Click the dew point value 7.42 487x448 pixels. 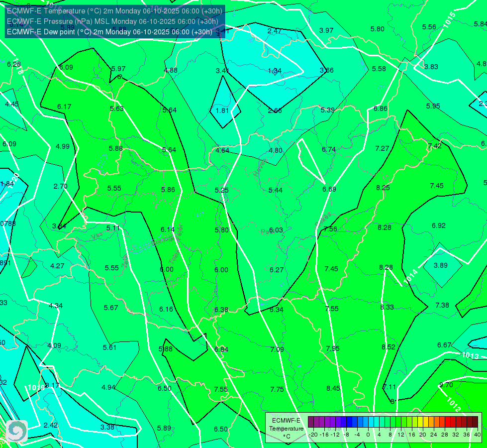click(x=435, y=146)
